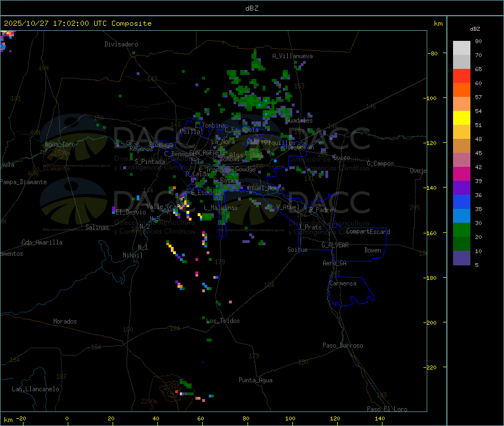Click the J_Prats location label

(310, 227)
